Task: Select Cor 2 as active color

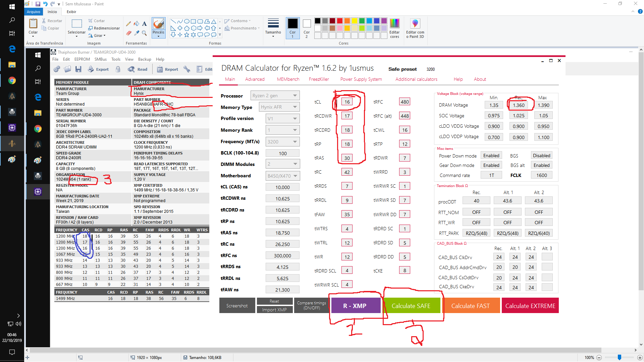Action: pos(307,28)
